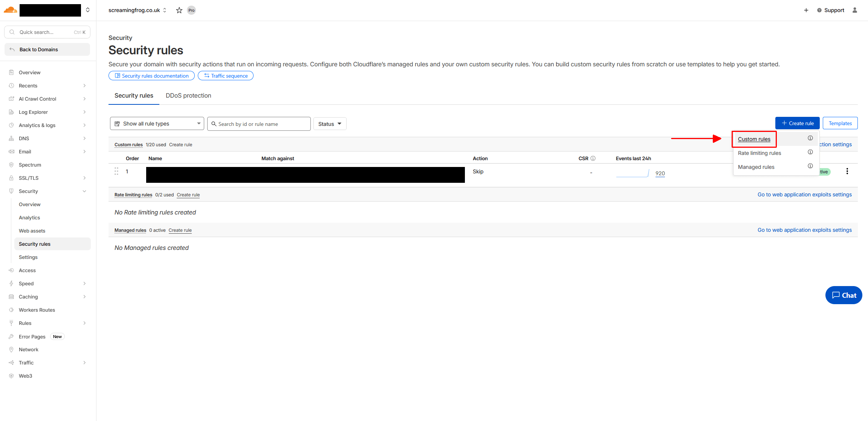This screenshot has width=868, height=421.
Task: Open the Status filter dropdown
Action: pyautogui.click(x=330, y=123)
